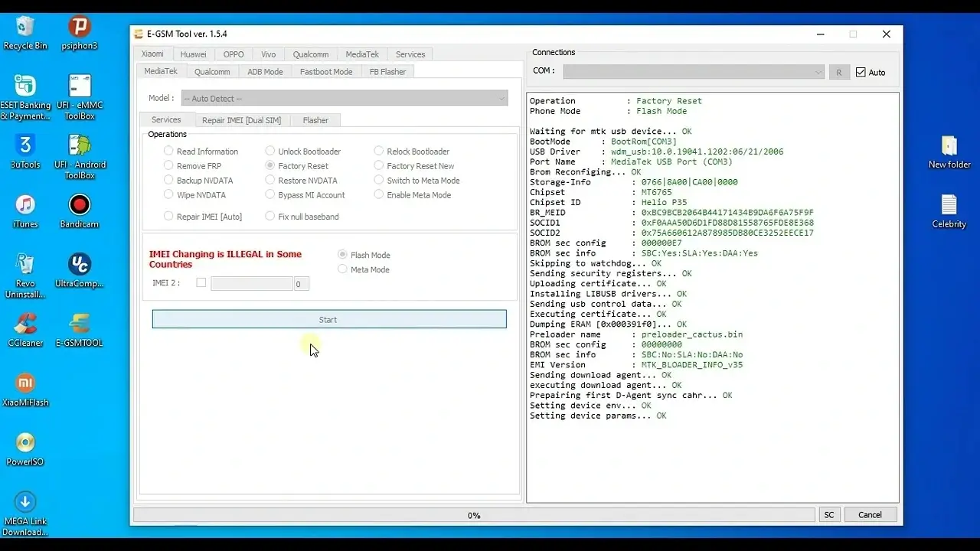The image size is (980, 551).
Task: Click the Cancel button
Action: (x=870, y=515)
